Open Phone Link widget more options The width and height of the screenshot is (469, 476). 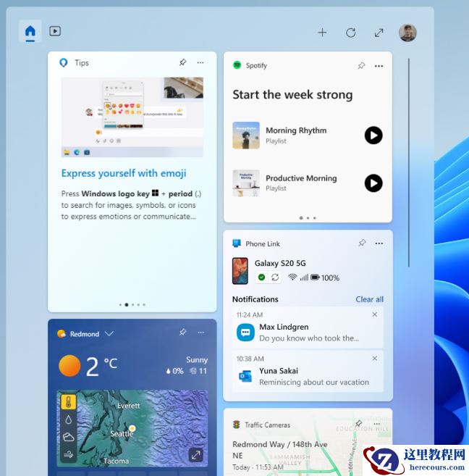pos(379,243)
